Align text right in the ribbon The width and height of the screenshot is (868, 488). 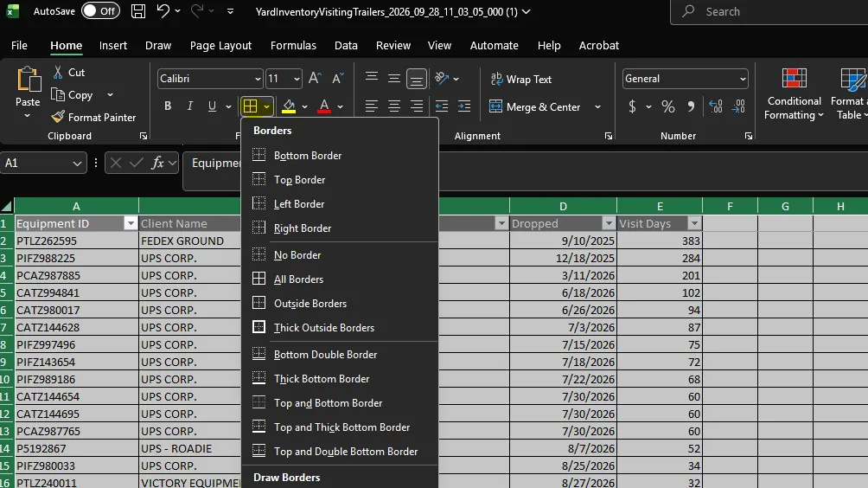tap(417, 106)
